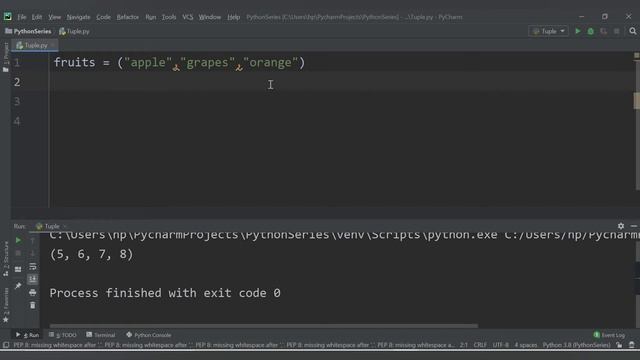Open the Event Log
640x360 pixels.
(x=609, y=335)
